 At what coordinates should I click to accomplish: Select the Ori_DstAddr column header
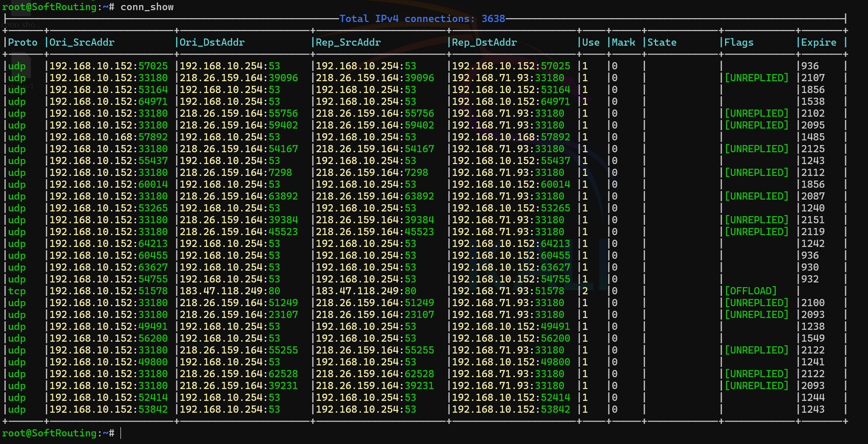coord(212,42)
